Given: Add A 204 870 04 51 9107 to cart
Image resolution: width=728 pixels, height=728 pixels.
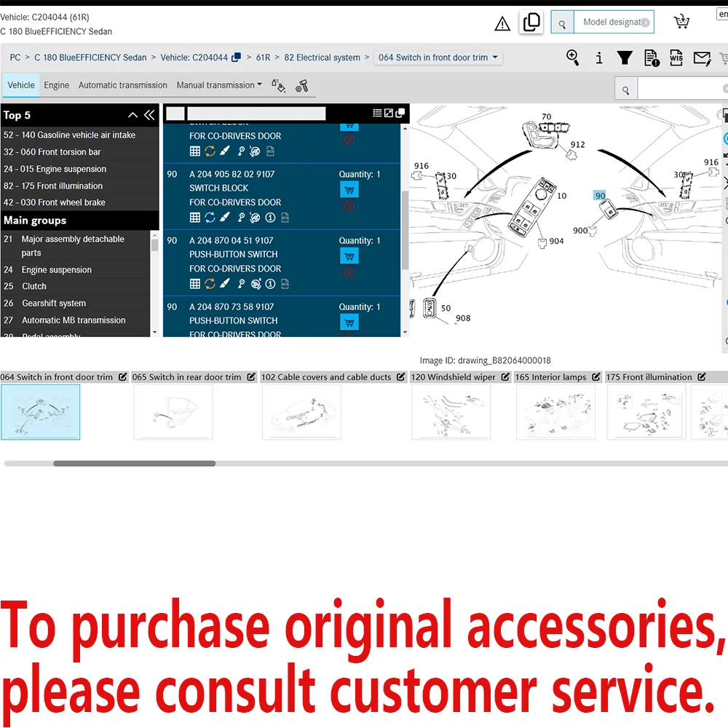Looking at the screenshot, I should [x=349, y=256].
